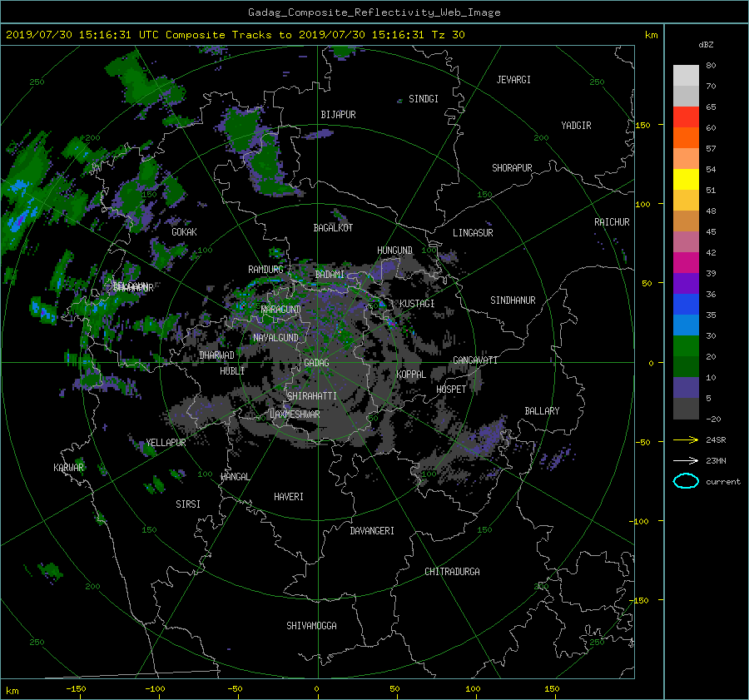Click the GANGAVATI city label
This screenshot has height=700, width=749.
click(x=475, y=360)
